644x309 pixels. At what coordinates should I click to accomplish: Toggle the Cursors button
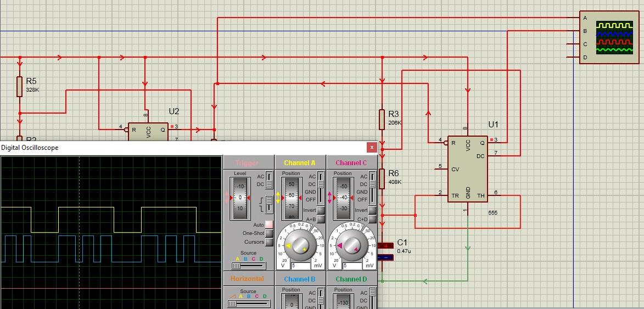[269, 241]
